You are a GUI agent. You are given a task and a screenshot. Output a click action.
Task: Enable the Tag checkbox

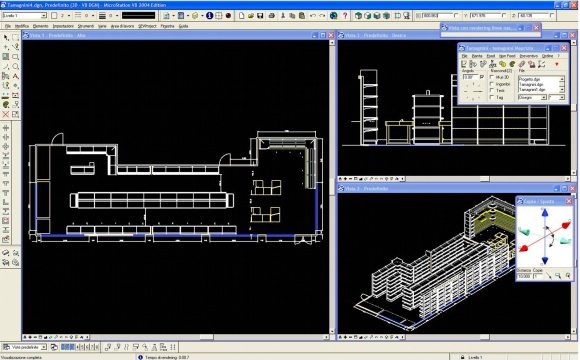tap(492, 97)
